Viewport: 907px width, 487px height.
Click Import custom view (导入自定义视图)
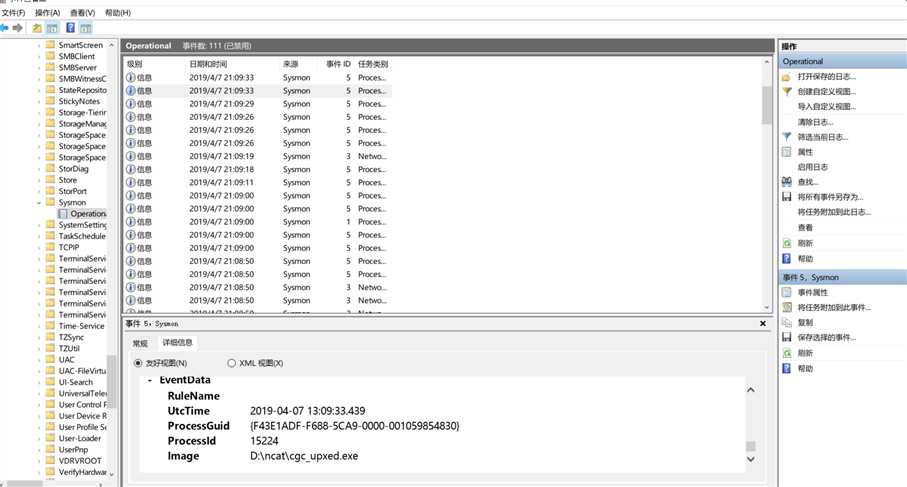pyautogui.click(x=827, y=106)
